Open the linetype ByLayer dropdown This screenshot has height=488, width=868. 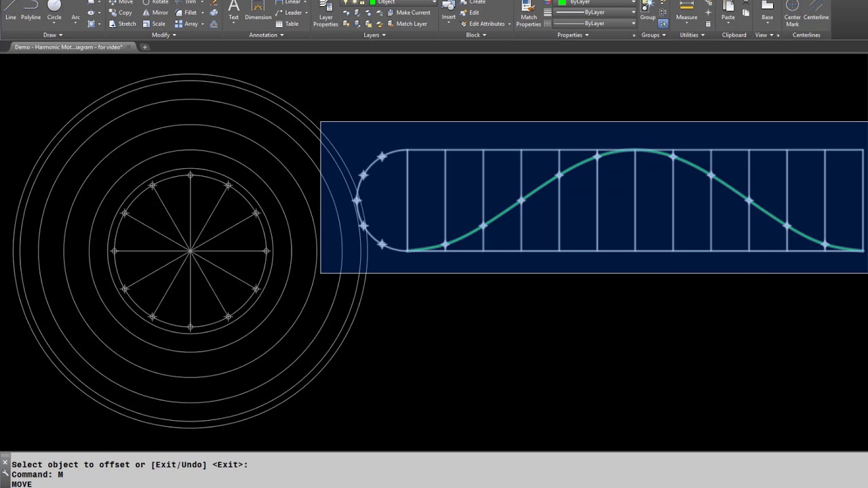(x=596, y=24)
